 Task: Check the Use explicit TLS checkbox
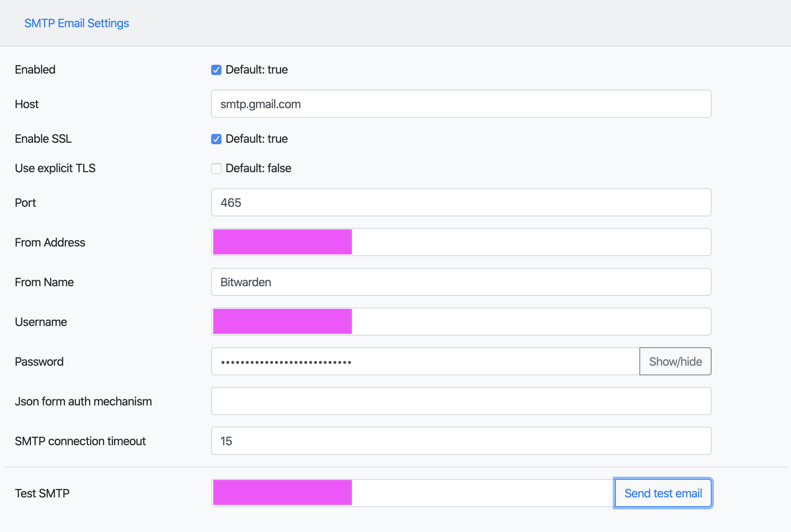pyautogui.click(x=216, y=169)
